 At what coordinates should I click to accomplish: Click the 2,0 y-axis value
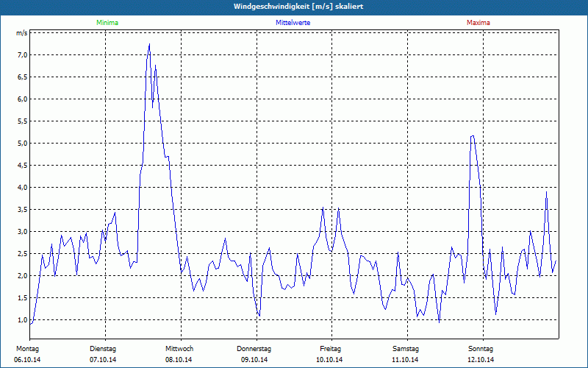(x=23, y=275)
